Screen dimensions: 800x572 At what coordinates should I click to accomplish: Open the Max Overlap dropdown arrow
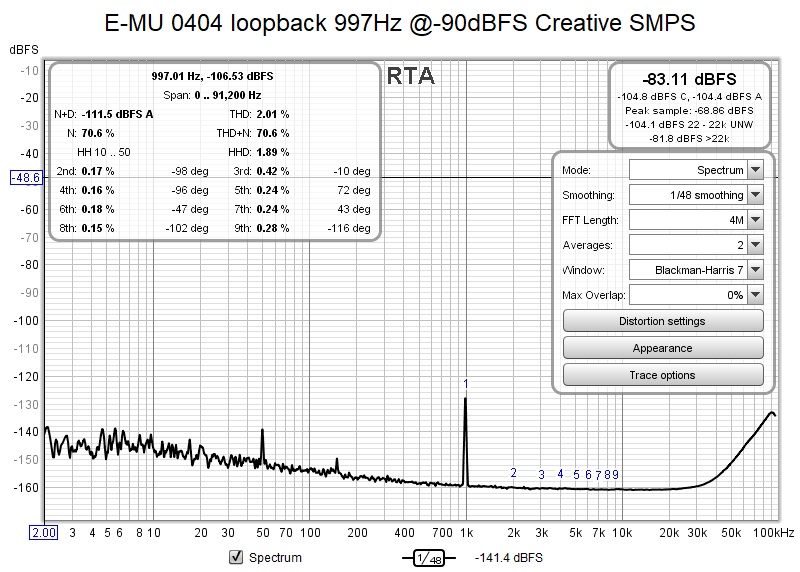point(756,294)
